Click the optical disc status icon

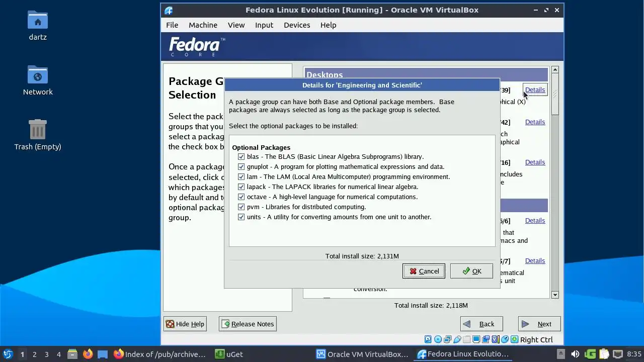click(438, 339)
